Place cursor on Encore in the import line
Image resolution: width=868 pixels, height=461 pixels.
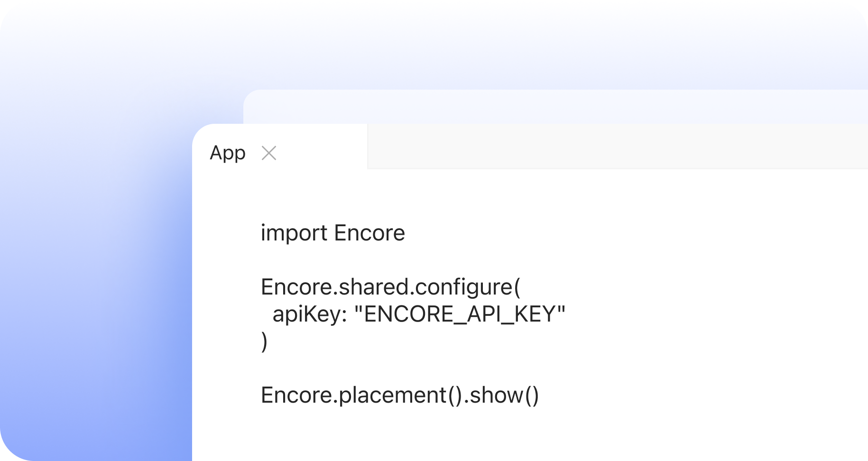click(369, 233)
